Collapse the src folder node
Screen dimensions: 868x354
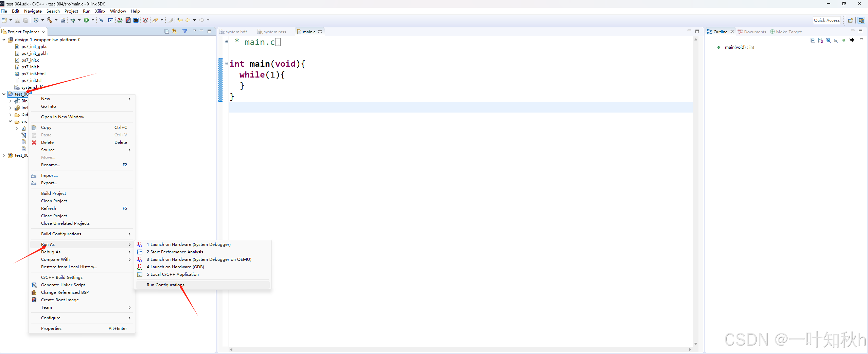10,121
